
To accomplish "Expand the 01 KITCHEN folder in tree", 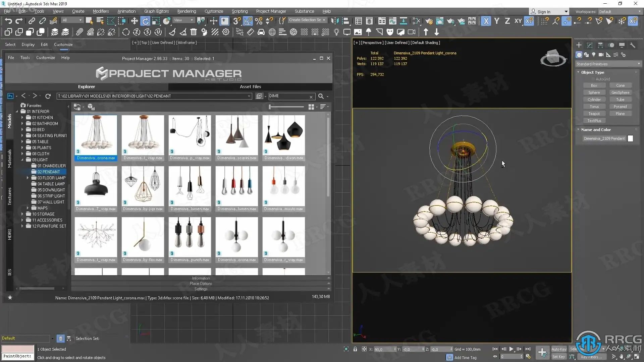I will pyautogui.click(x=22, y=118).
